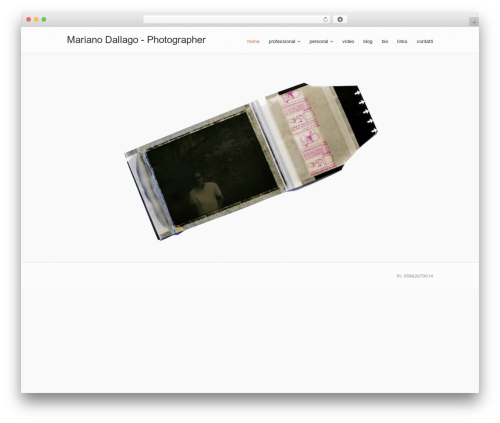Go to the blog page
Viewport: 500px width, 423px height.
click(x=368, y=41)
